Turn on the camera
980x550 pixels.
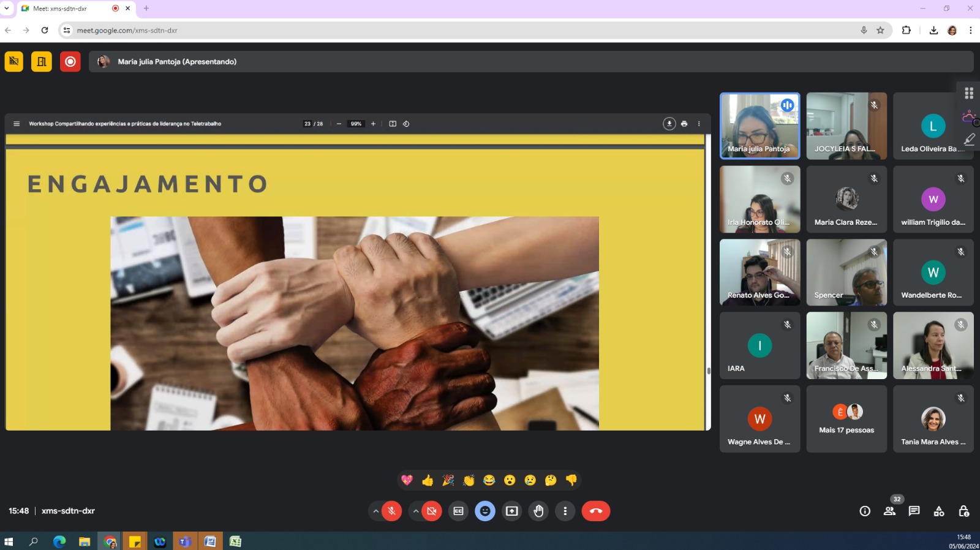coord(432,511)
